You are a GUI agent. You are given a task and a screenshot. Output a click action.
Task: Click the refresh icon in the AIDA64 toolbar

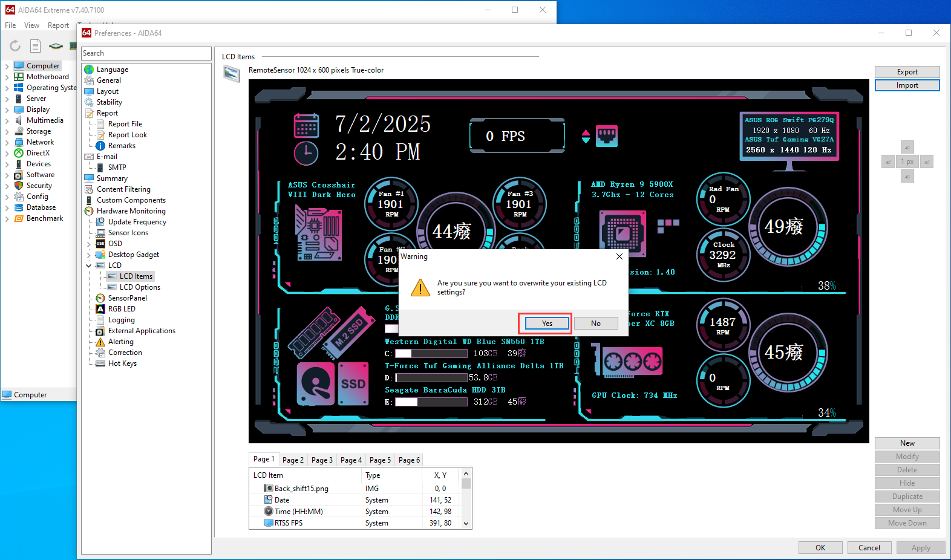(x=15, y=46)
